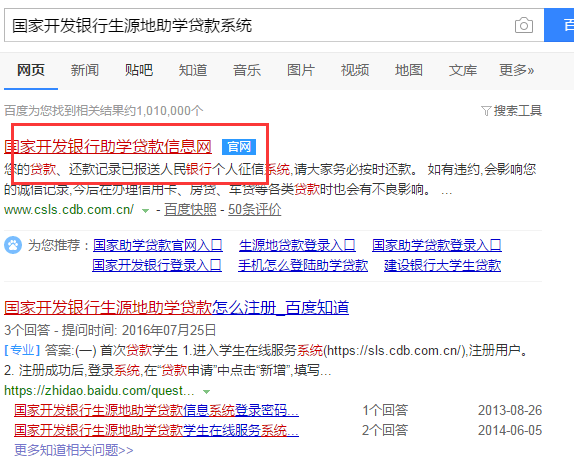574x456 pixels.
Task: Expand dropdown arrow beside www.csls.cdb.com.cn
Action: coord(145,210)
